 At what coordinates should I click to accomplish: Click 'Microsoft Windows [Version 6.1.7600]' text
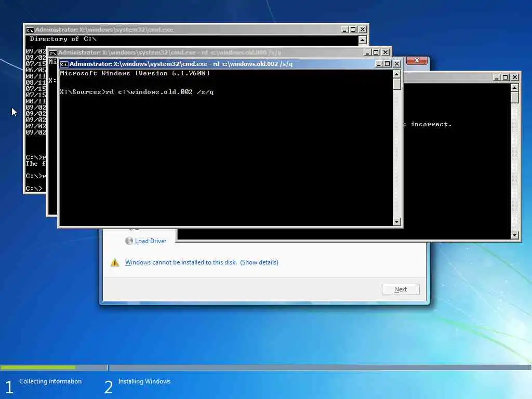(135, 73)
